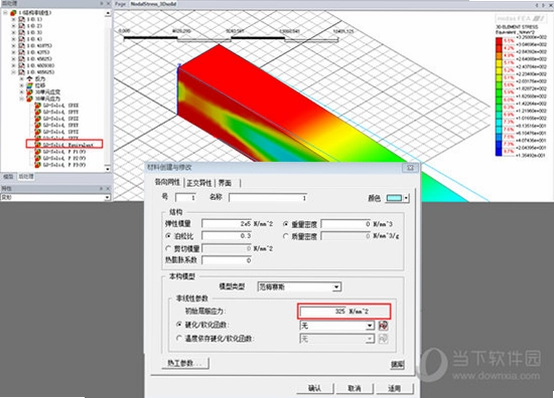This screenshot has height=398, width=554.
Task: Select the 剪切模量 radio button
Action: [169, 248]
